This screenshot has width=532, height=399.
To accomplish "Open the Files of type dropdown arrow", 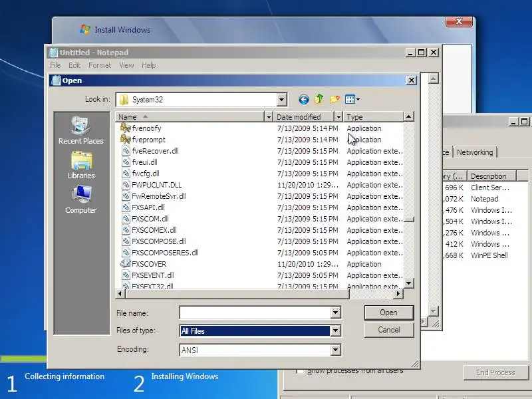I will 335,331.
